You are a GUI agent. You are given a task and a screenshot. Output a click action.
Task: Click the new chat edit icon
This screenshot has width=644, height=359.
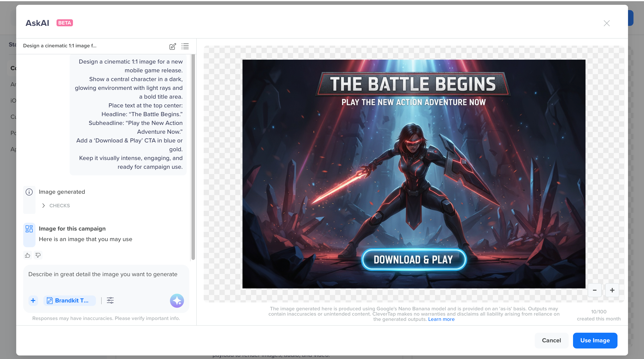[173, 46]
